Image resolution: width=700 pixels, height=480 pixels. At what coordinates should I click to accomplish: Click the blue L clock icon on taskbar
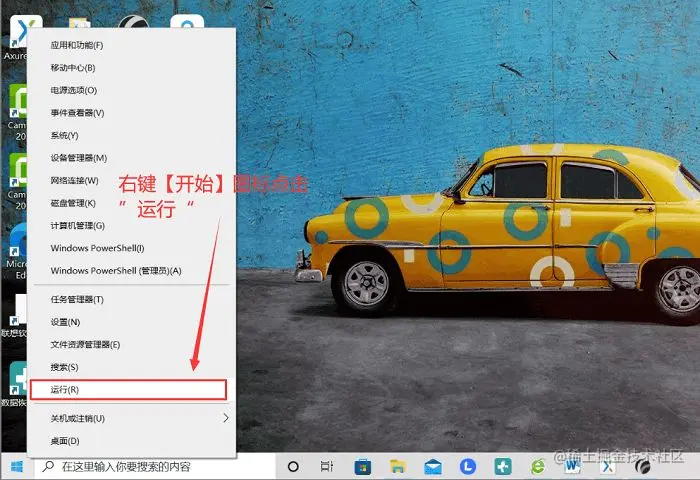click(x=468, y=467)
